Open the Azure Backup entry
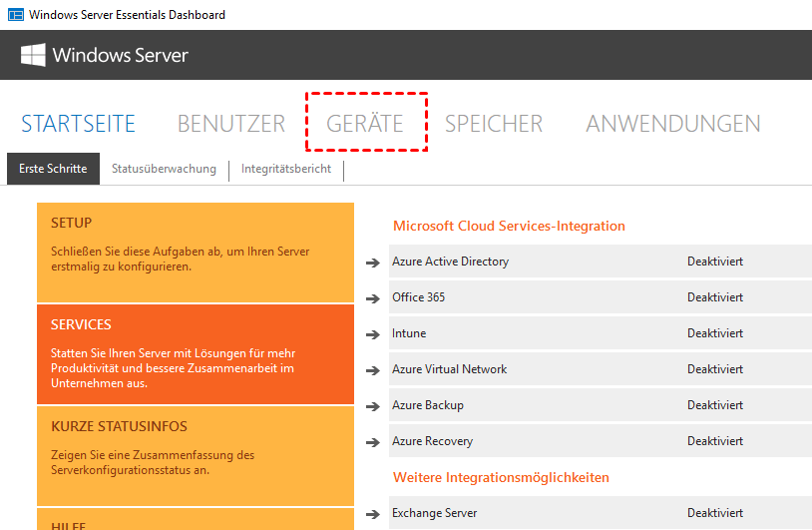This screenshot has height=530, width=812. click(x=601, y=405)
